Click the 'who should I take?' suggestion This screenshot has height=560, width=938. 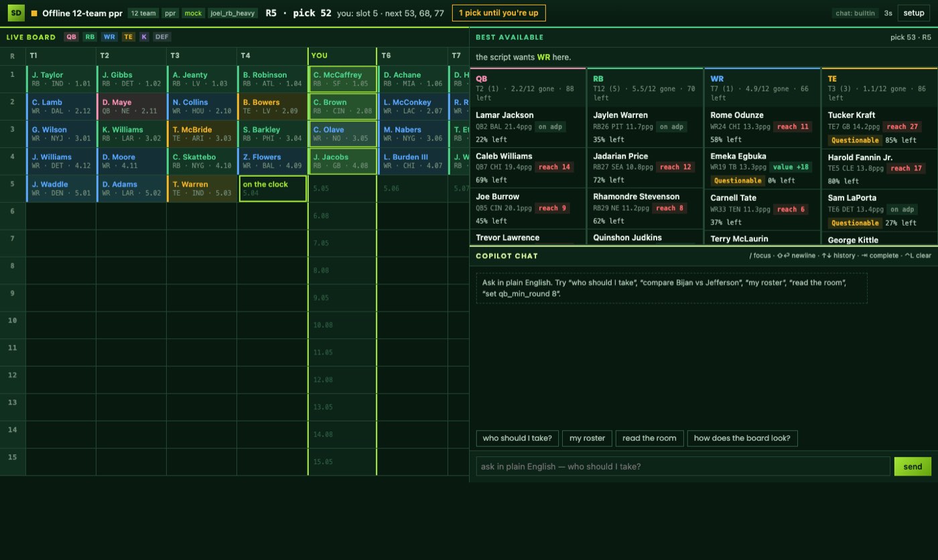(x=517, y=438)
